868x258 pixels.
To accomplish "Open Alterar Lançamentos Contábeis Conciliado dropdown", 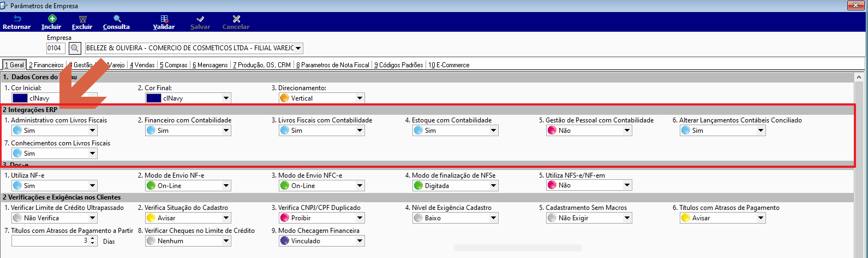I will 761,131.
